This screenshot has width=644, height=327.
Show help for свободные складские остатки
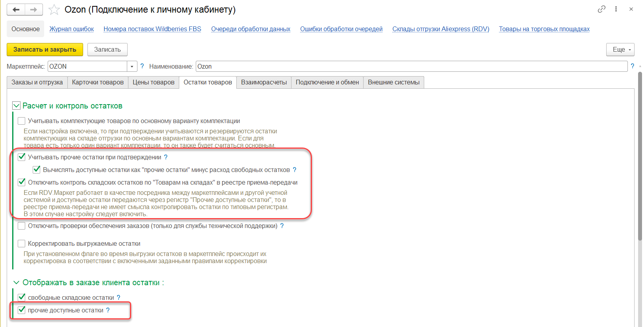(119, 297)
